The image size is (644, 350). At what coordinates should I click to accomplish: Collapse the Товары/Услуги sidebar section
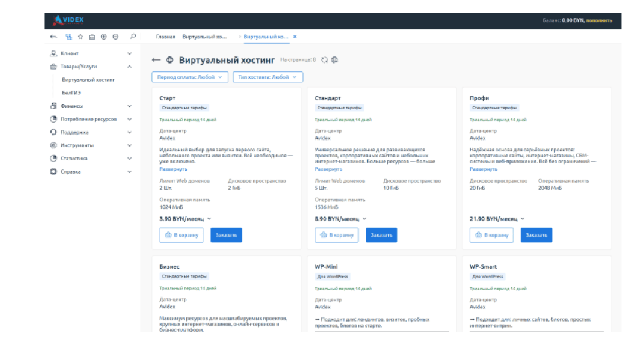pos(129,67)
